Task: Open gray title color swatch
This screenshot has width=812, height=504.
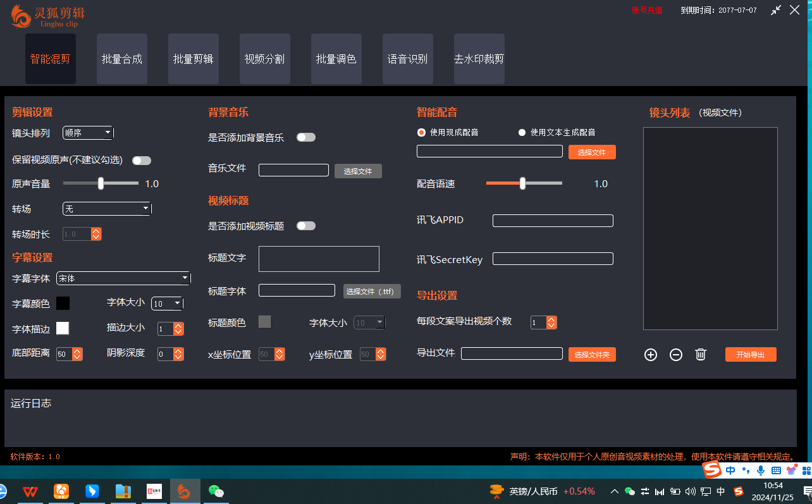Action: (265, 322)
